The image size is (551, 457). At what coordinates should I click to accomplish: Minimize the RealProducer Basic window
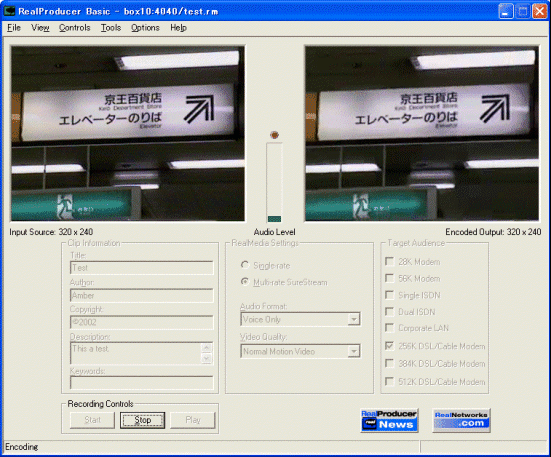[506, 11]
